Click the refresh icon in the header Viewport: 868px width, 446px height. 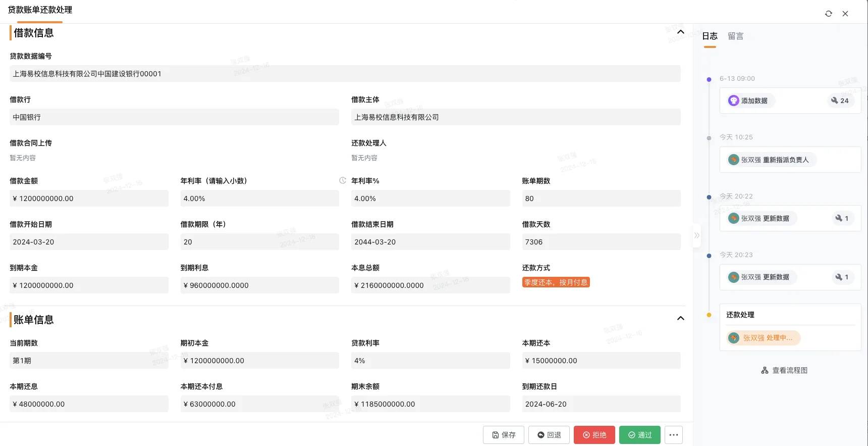828,14
